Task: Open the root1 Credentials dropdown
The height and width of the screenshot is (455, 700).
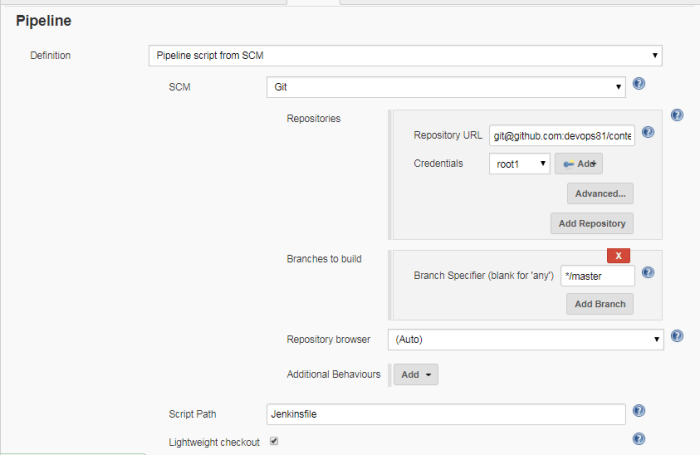Action: [x=519, y=163]
